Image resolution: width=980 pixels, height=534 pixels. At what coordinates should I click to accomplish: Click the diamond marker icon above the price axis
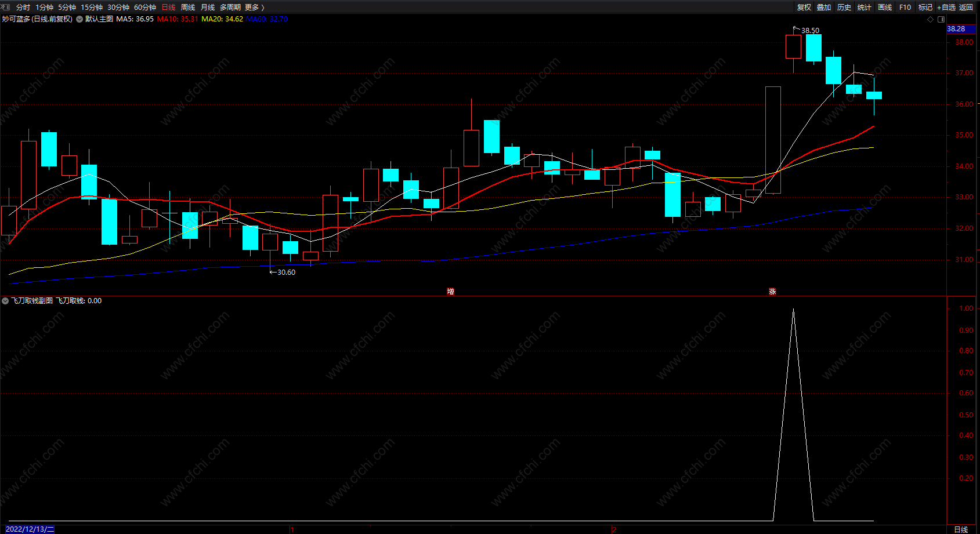point(931,19)
